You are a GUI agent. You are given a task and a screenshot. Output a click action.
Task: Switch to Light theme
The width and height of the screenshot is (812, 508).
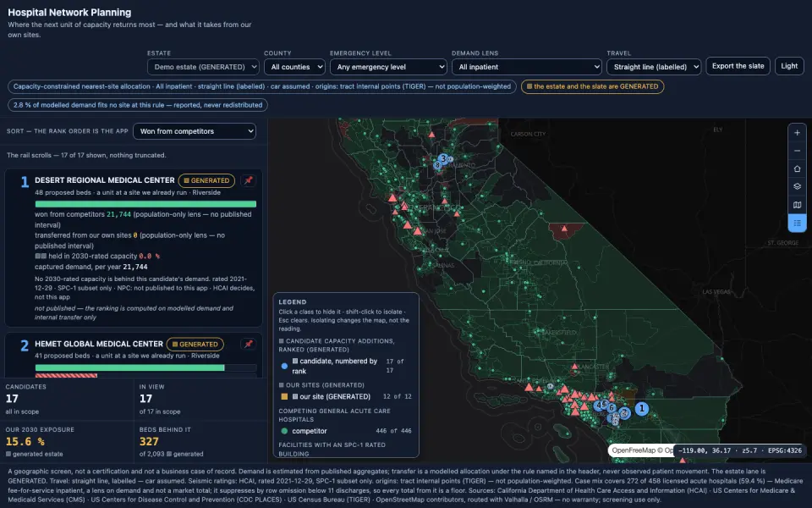(x=789, y=66)
